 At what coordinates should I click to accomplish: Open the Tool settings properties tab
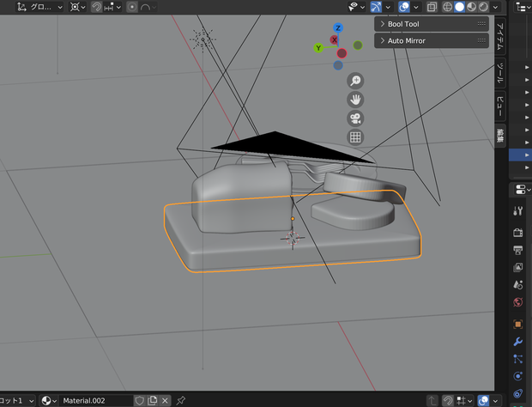[517, 210]
